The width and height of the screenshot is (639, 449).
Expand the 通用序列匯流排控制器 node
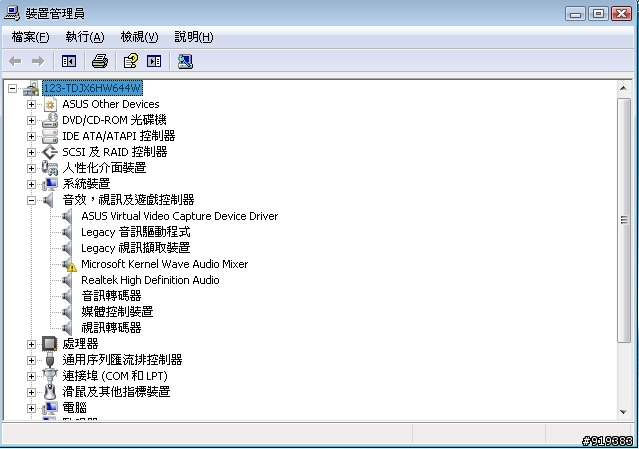pyautogui.click(x=31, y=360)
